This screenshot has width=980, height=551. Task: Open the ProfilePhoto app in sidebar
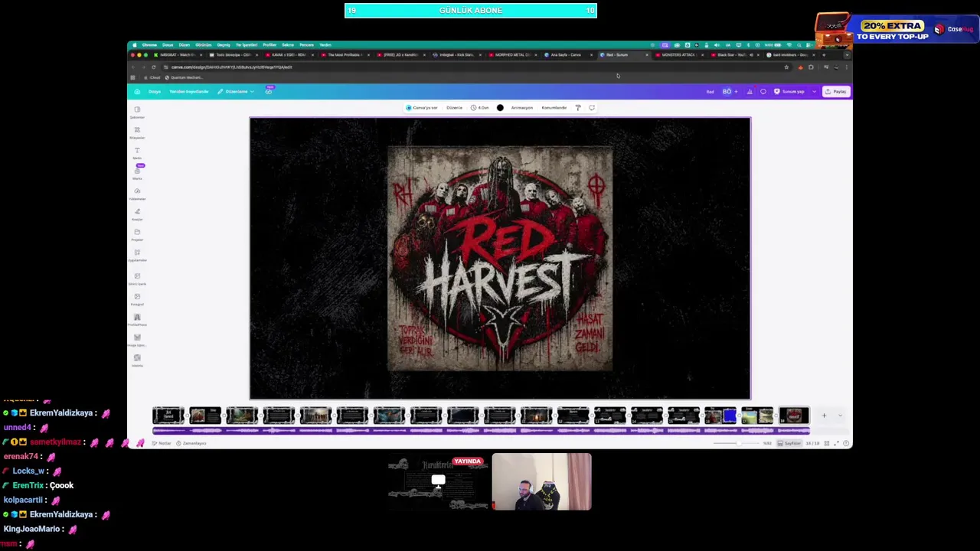(137, 319)
